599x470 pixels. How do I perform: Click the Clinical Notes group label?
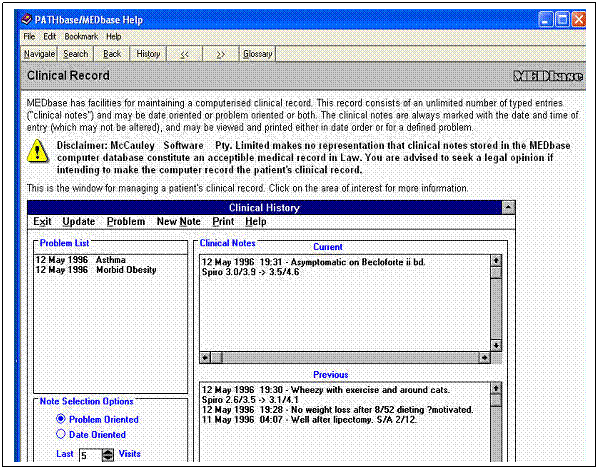pyautogui.click(x=227, y=243)
